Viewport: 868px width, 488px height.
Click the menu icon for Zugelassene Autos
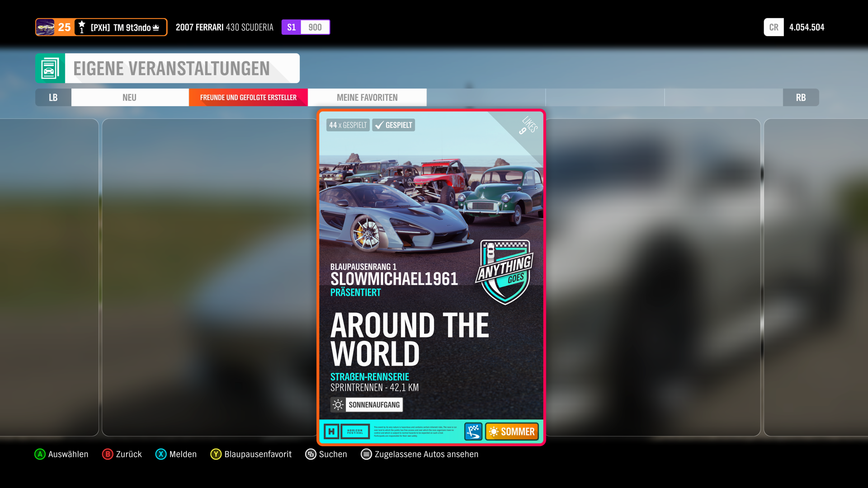(x=366, y=454)
